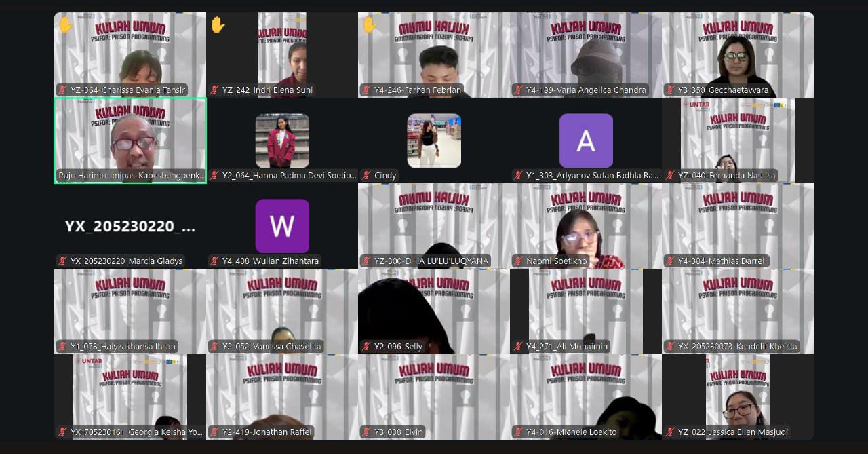The image size is (868, 454).
Task: Select the highlighted Pujo Harinto speaker tile
Action: point(130,139)
